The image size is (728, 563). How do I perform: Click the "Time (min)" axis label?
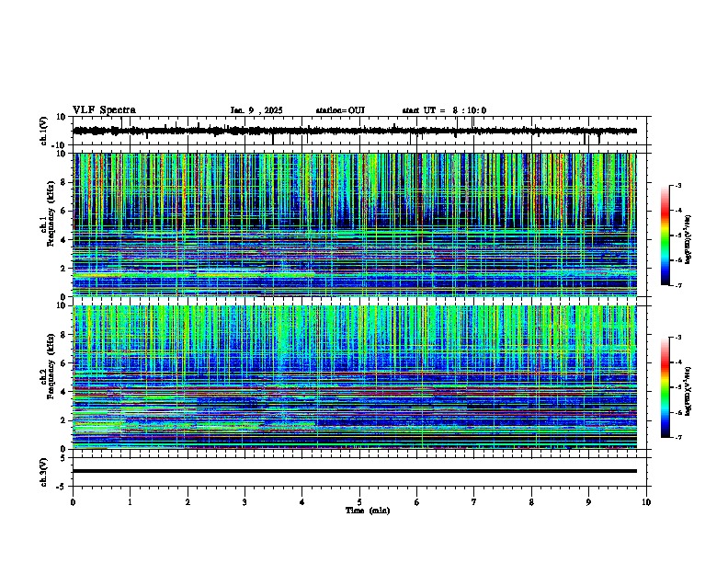click(368, 511)
